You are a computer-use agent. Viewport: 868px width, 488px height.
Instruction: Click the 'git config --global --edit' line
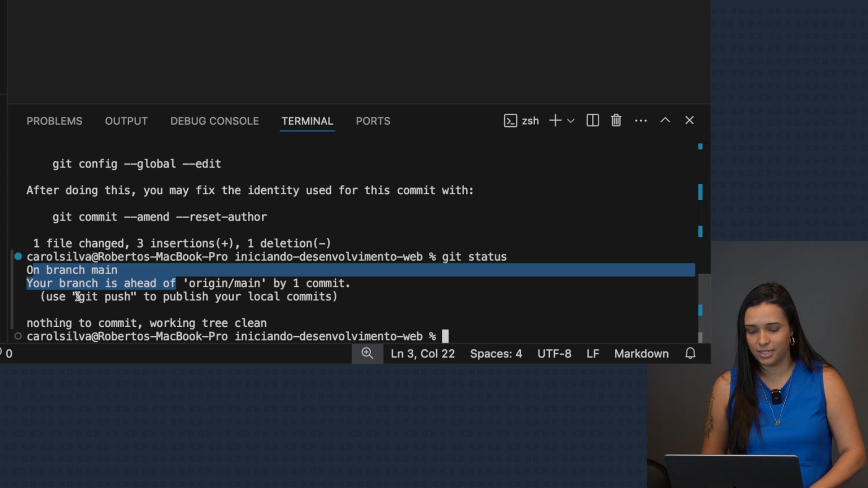point(137,164)
